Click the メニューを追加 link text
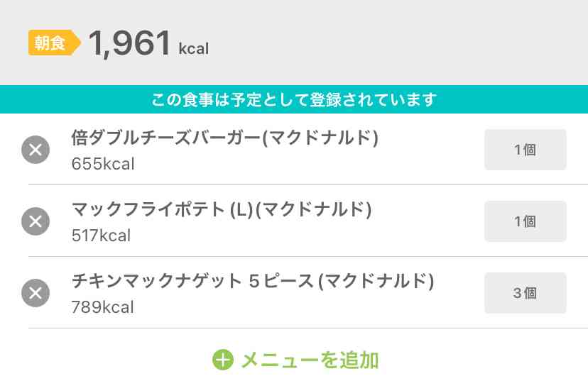Viewport: 588px width, 376px height. pos(309,360)
